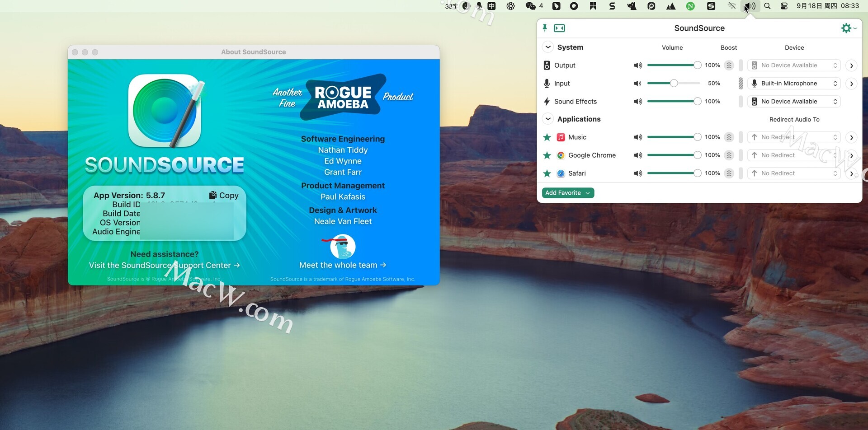Click the Music app icon
The height and width of the screenshot is (430, 868).
[561, 137]
